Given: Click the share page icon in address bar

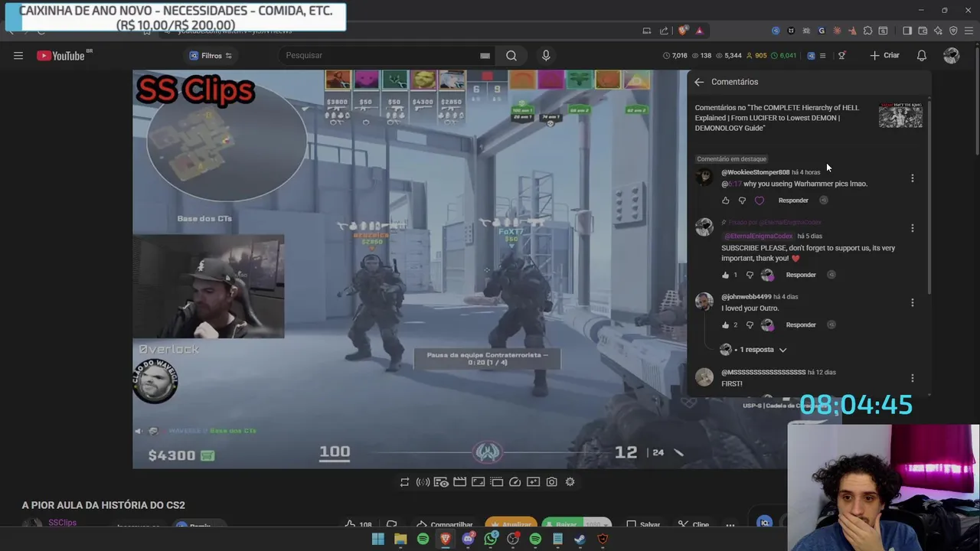Looking at the screenshot, I should [664, 31].
